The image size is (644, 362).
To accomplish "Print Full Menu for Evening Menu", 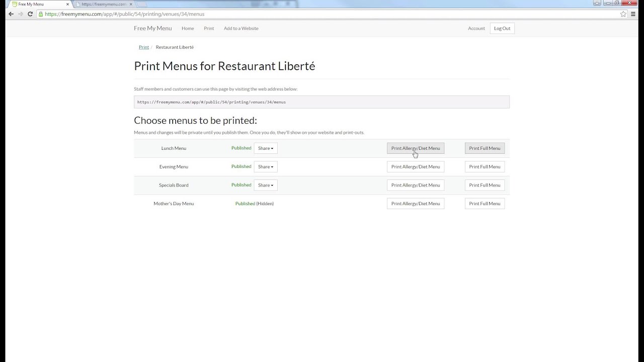I will click(x=485, y=166).
